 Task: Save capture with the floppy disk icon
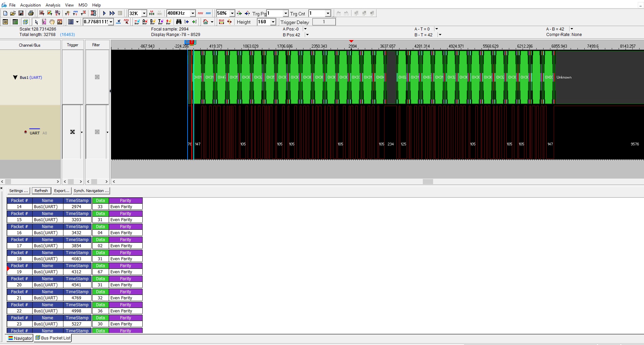pyautogui.click(x=21, y=13)
